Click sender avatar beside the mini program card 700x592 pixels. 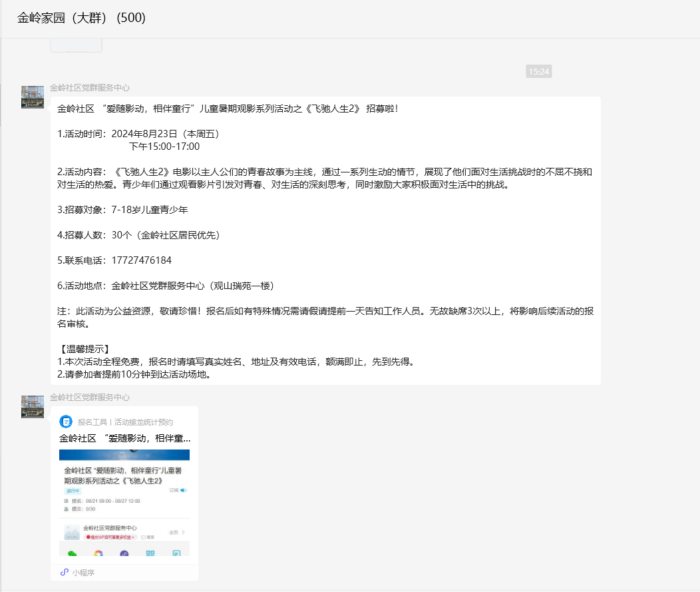tap(33, 406)
